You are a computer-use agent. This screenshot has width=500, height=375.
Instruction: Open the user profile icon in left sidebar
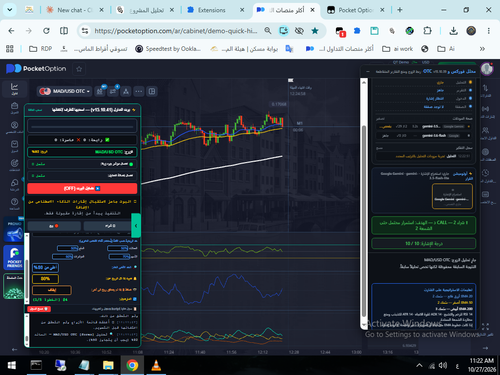pyautogui.click(x=14, y=127)
